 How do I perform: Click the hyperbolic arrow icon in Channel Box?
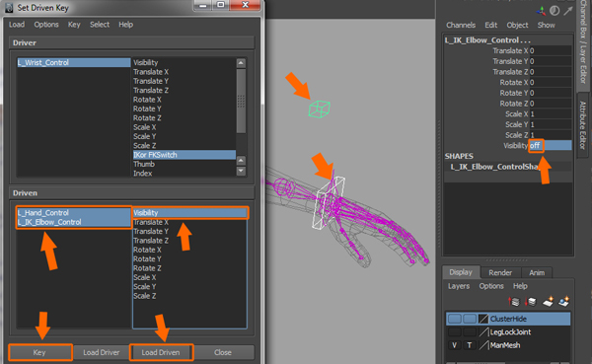tap(568, 11)
